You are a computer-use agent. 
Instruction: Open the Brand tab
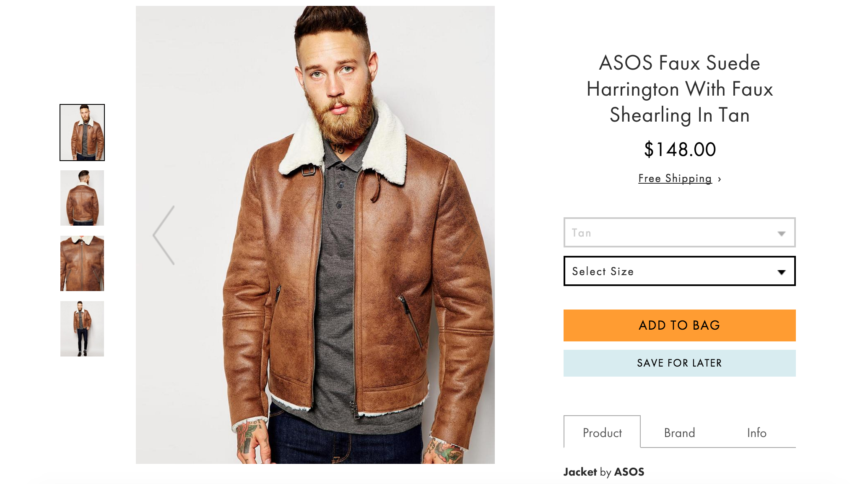tap(679, 432)
